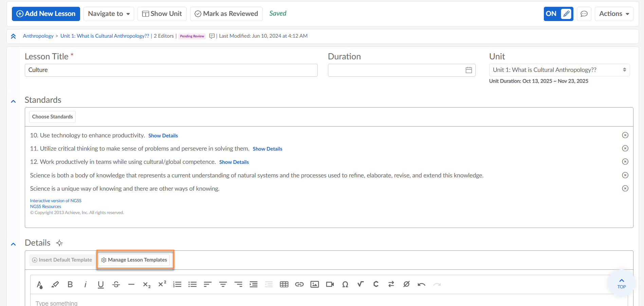The image size is (644, 306).
Task: Open the Actions dropdown menu
Action: (x=614, y=14)
